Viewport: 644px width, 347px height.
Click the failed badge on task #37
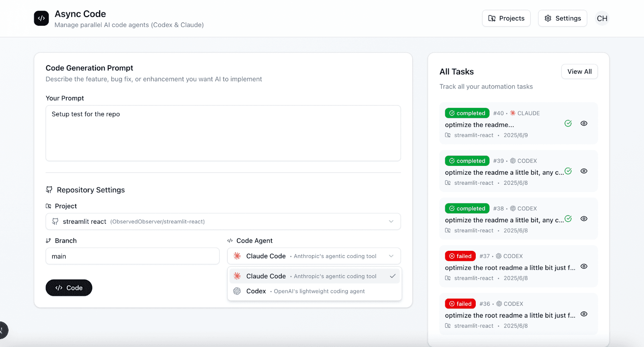tap(460, 256)
